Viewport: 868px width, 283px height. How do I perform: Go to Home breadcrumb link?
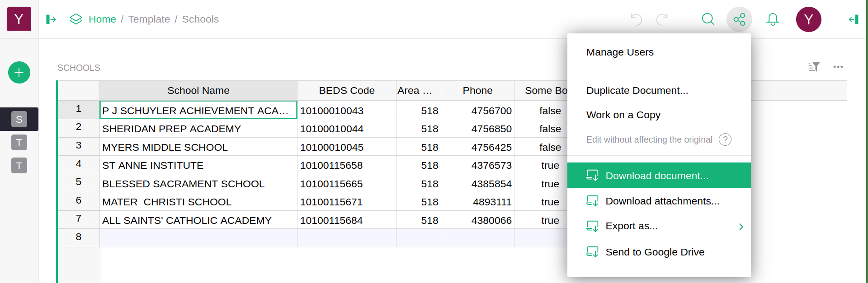(x=102, y=19)
